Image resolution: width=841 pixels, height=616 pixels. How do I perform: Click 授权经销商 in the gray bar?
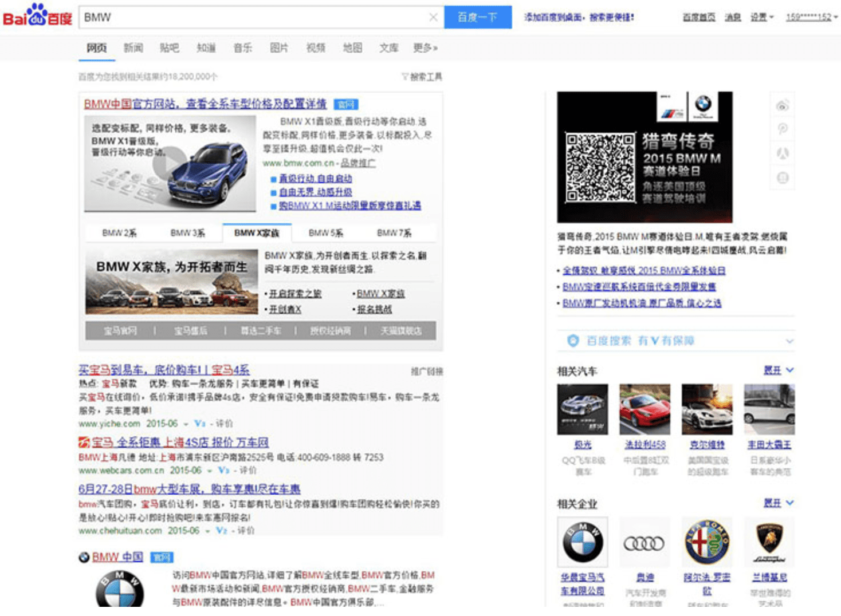tap(331, 331)
